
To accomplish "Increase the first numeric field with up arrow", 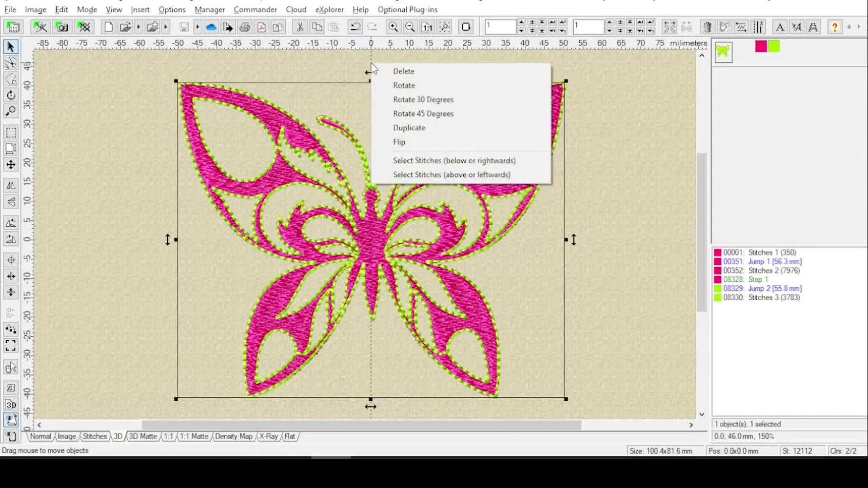I will point(521,22).
